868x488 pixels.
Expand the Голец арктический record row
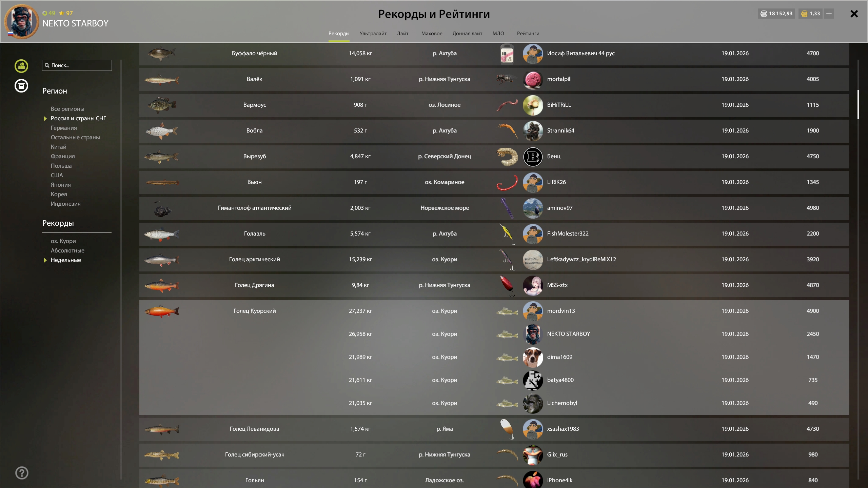pyautogui.click(x=254, y=259)
